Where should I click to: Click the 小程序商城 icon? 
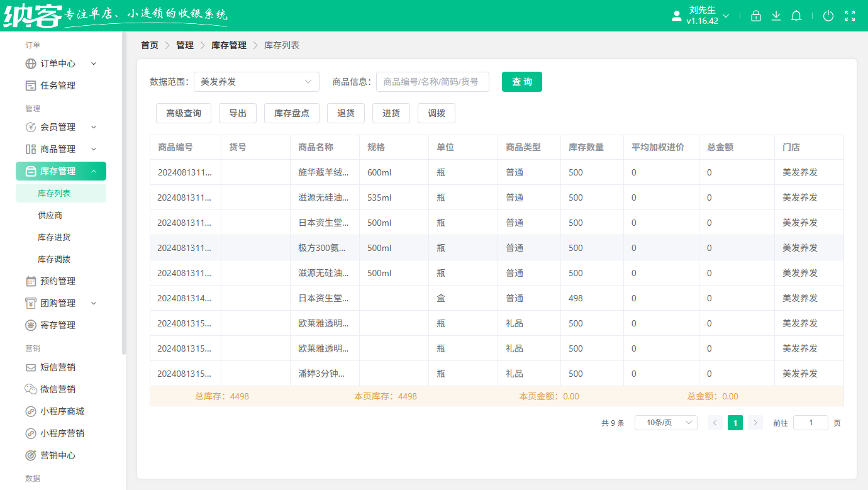[x=31, y=411]
